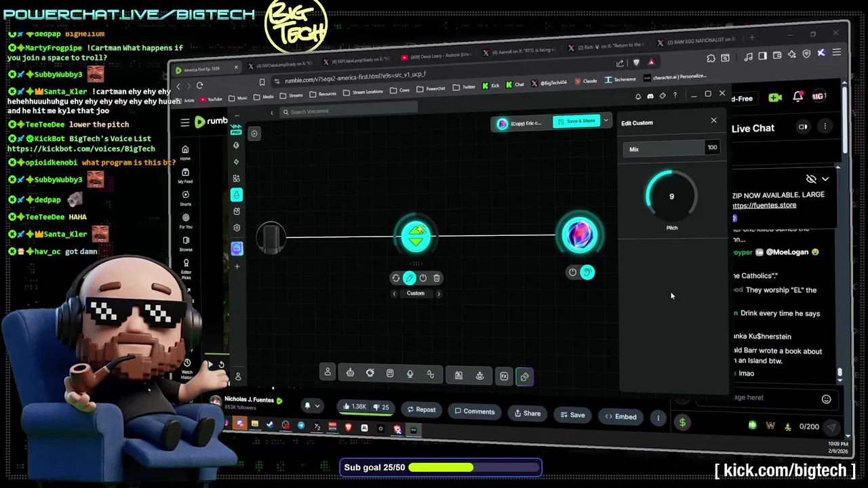Open Rumble Home in sidebar
The width and height of the screenshot is (868, 488).
tap(185, 152)
